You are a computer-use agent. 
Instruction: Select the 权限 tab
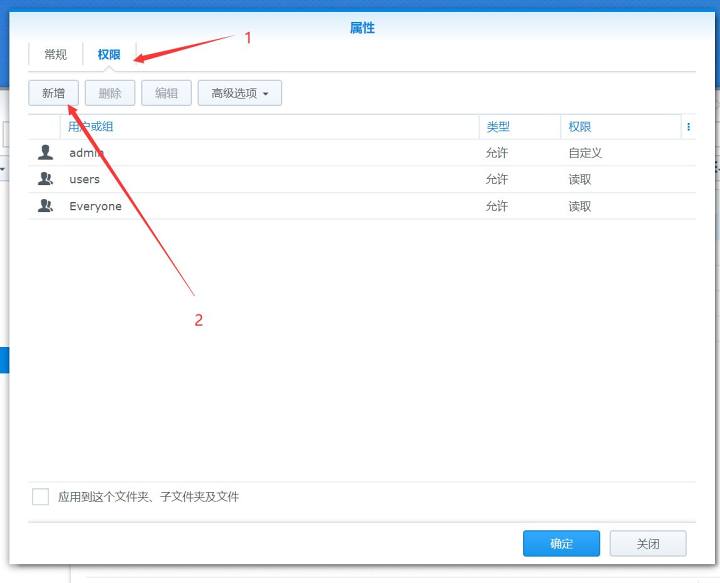109,55
